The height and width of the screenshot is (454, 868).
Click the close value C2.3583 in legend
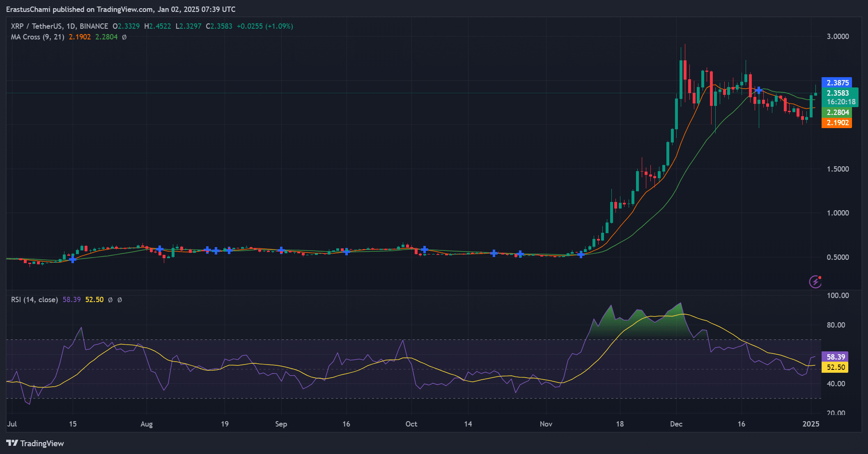(x=219, y=26)
